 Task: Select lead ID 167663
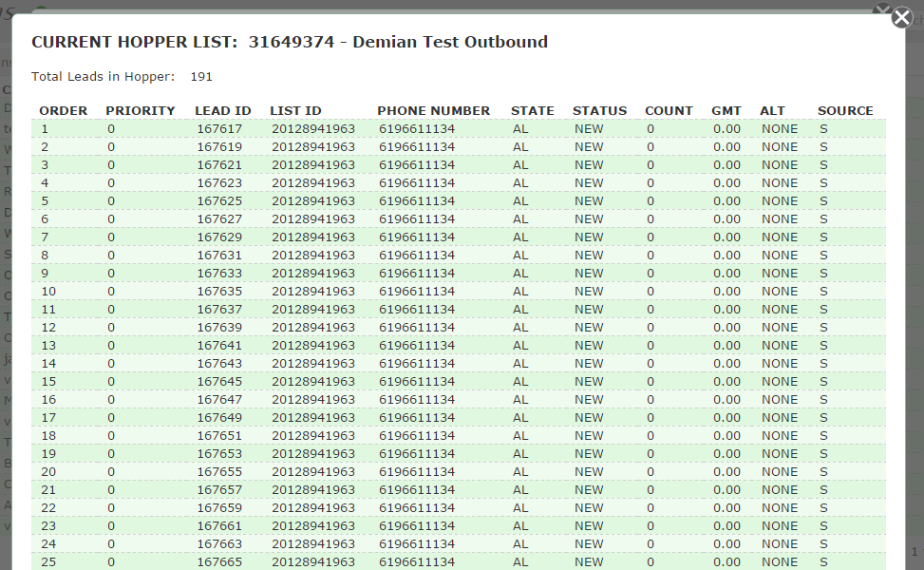click(219, 544)
